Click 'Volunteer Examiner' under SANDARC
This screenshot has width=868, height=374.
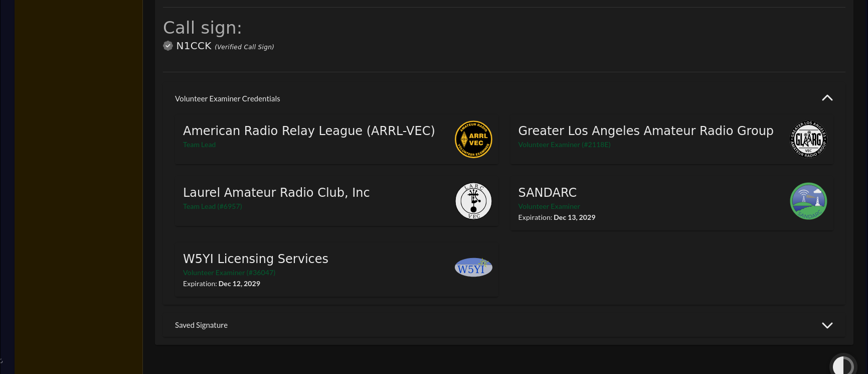click(x=549, y=206)
